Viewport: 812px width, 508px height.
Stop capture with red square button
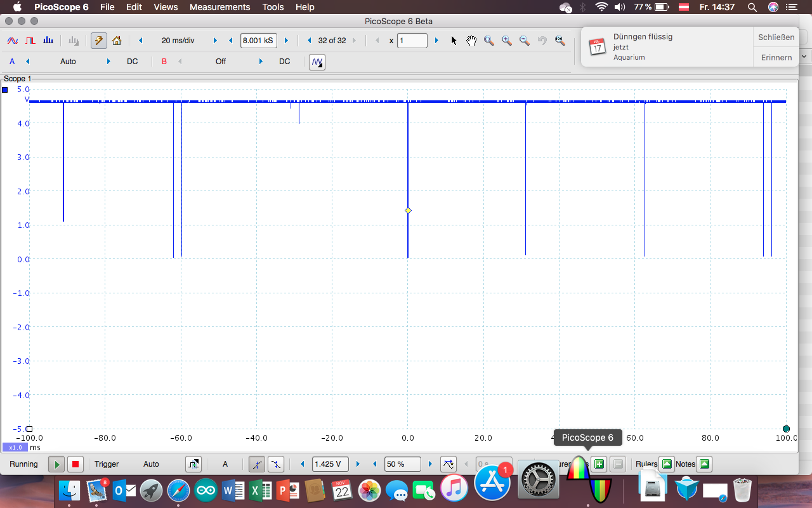point(75,464)
